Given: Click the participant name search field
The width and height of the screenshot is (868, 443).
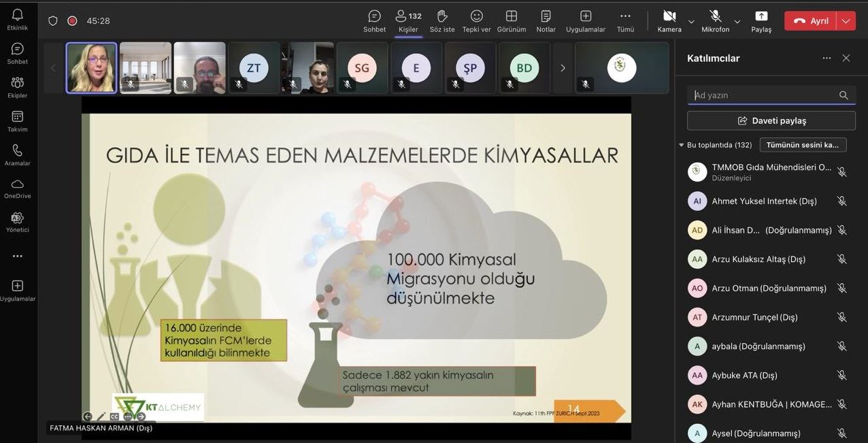Looking at the screenshot, I should coord(762,95).
